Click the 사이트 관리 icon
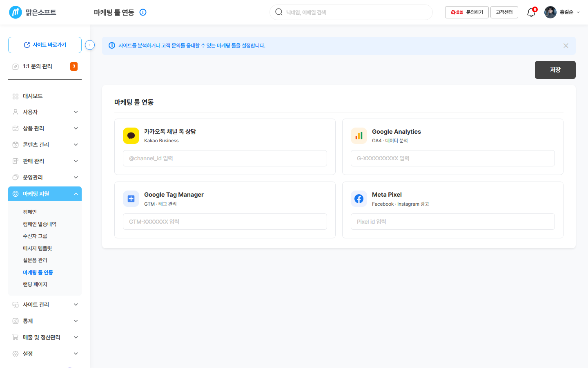Screen dimensions: 588x368 [16, 305]
